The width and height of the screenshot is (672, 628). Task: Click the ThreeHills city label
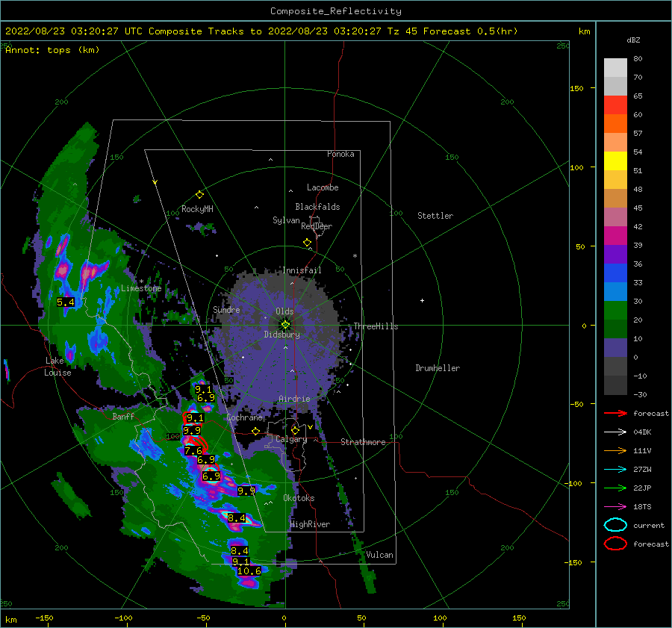(x=376, y=326)
